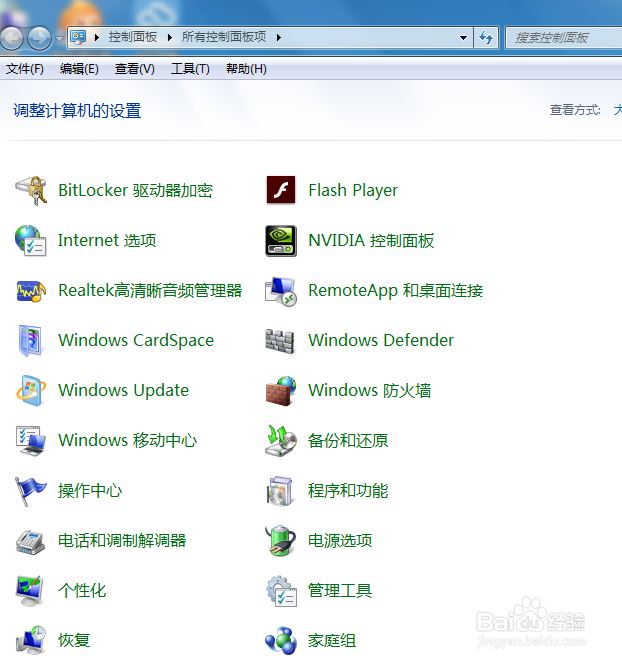Open the Windows Update icon
This screenshot has height=663, width=622.
pos(30,390)
